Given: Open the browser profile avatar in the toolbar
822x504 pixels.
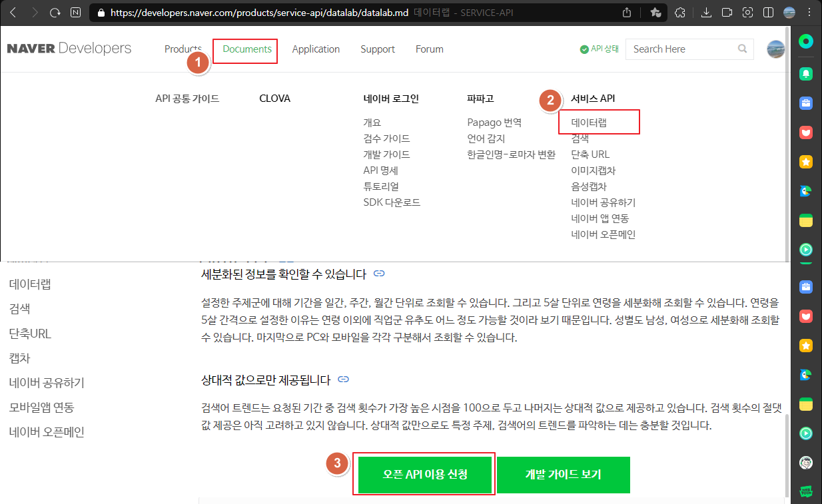Looking at the screenshot, I should pos(790,13).
